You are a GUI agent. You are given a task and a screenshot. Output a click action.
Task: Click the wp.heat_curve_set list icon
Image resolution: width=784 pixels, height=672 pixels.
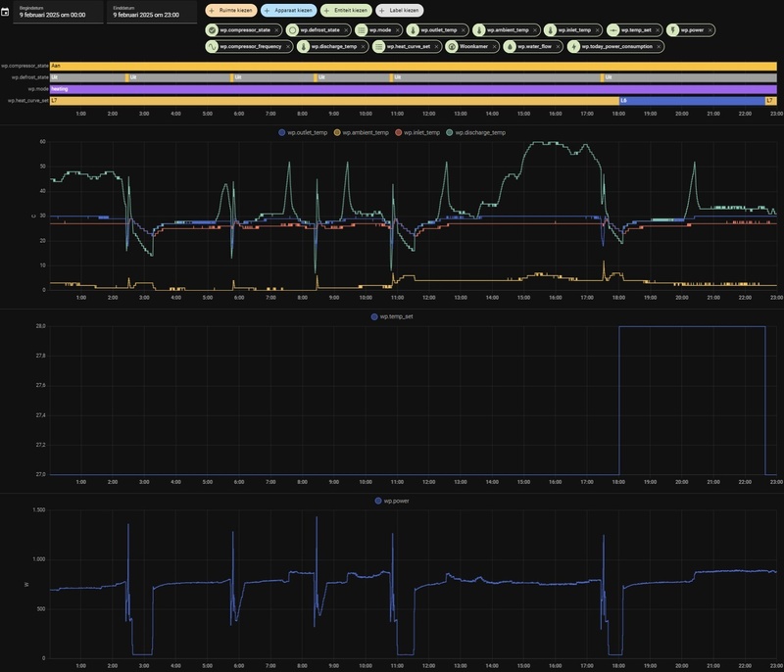coord(379,46)
